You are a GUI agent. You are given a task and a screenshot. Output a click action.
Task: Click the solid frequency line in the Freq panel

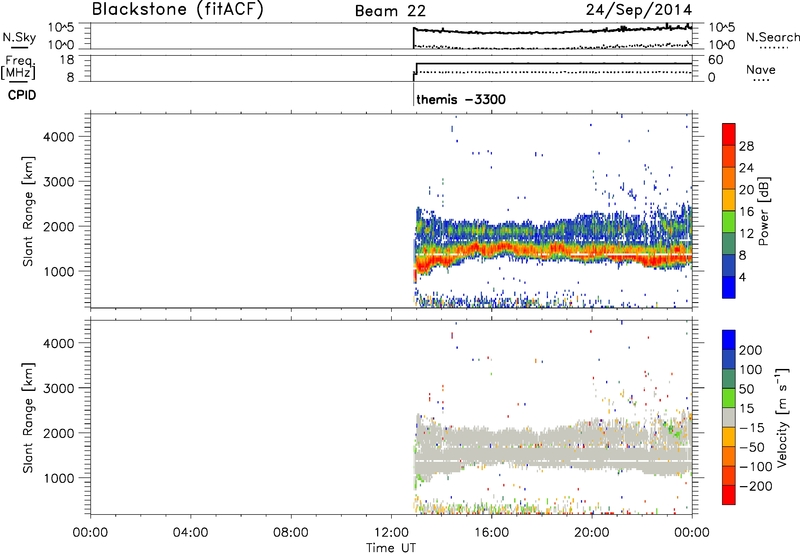point(554,64)
